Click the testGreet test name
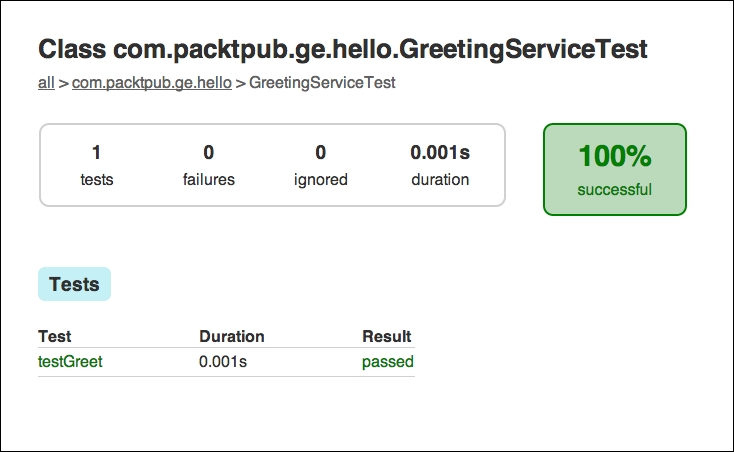The image size is (734, 452). (70, 362)
